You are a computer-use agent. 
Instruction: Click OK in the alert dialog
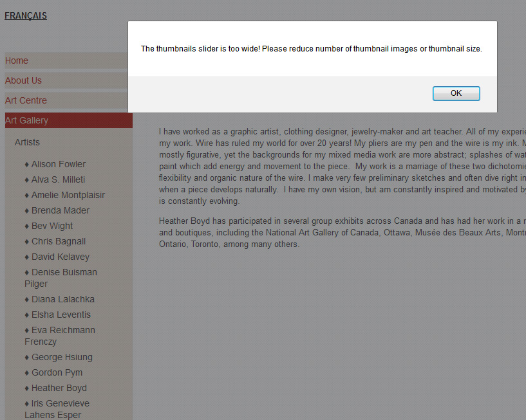456,93
